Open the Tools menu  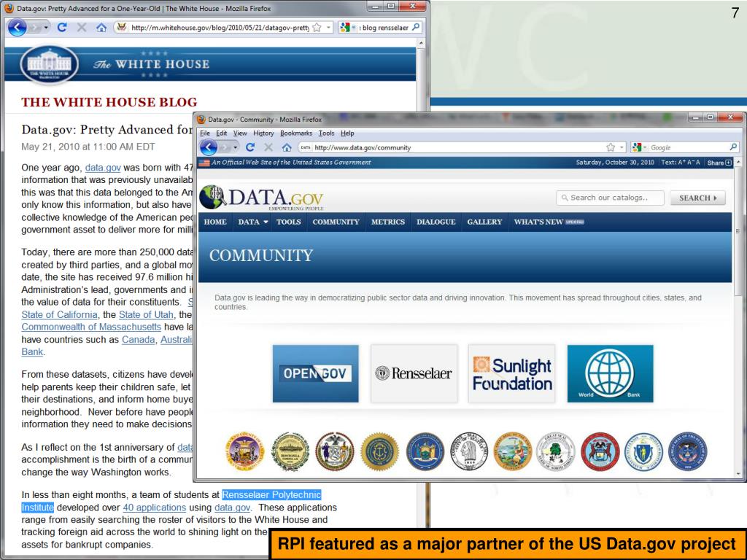[326, 133]
